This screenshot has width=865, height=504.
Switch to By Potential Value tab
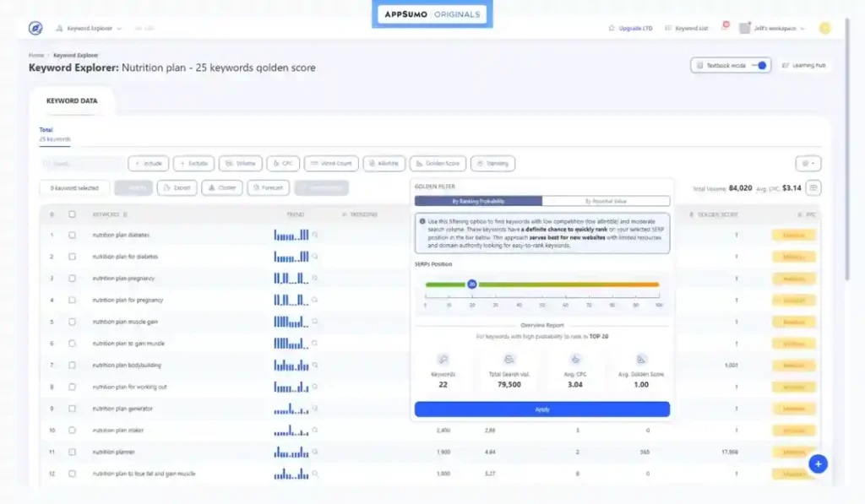pos(606,201)
